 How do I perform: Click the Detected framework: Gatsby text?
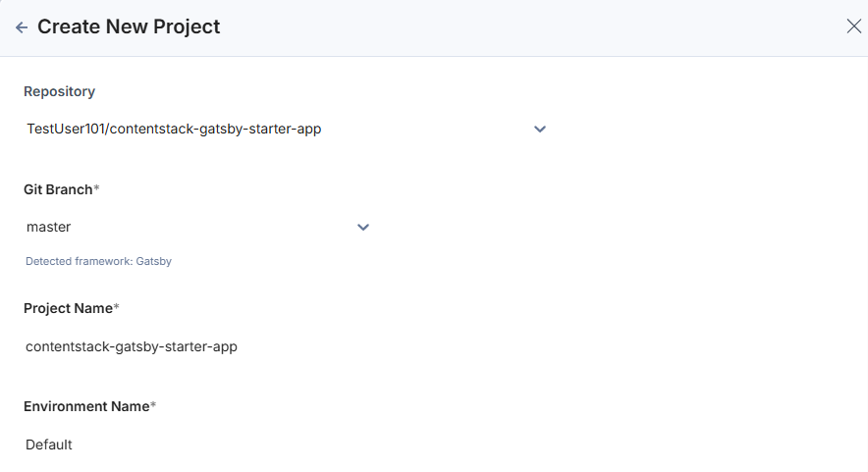point(98,261)
